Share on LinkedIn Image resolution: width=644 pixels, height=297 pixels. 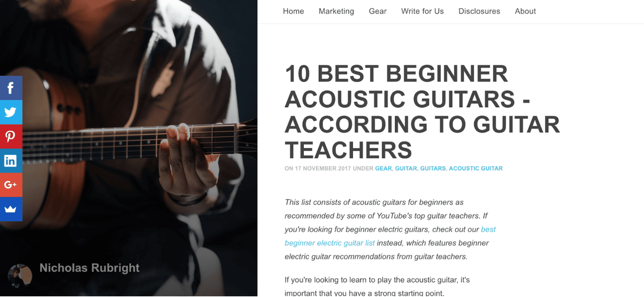tap(11, 161)
